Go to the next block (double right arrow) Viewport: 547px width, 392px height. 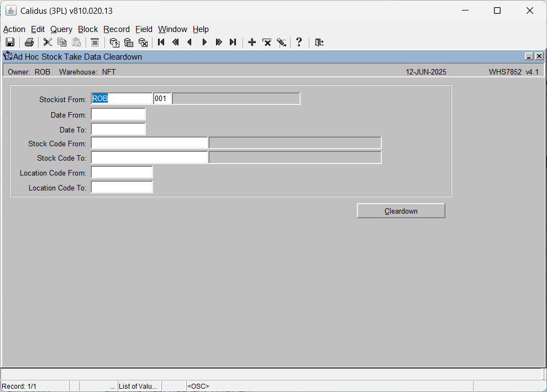click(219, 42)
